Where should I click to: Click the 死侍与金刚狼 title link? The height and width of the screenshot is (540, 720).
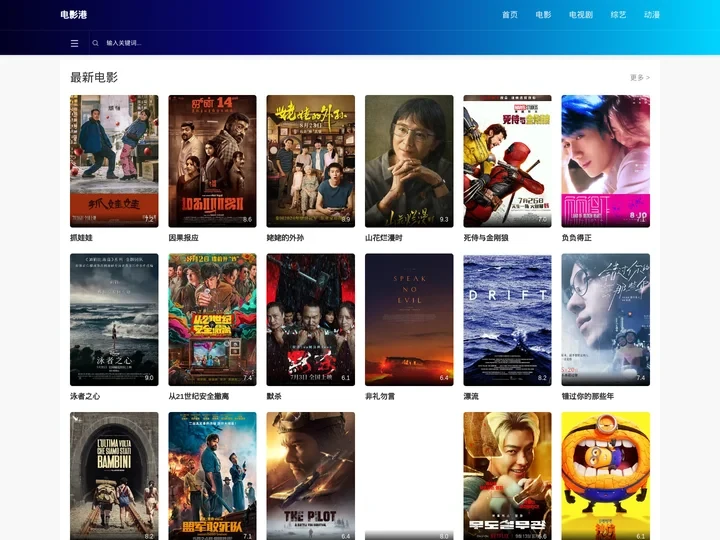(486, 238)
